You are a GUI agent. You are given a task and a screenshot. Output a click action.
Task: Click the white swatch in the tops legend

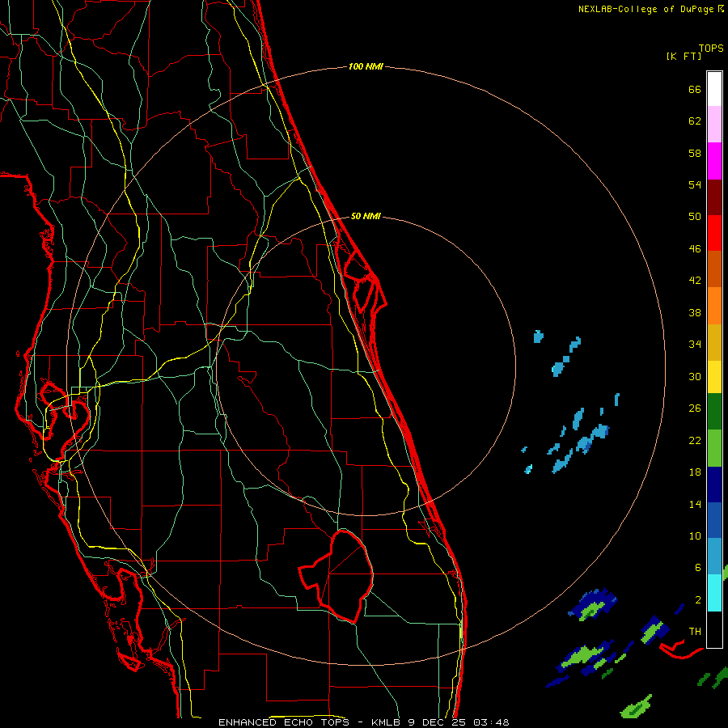tap(714, 89)
